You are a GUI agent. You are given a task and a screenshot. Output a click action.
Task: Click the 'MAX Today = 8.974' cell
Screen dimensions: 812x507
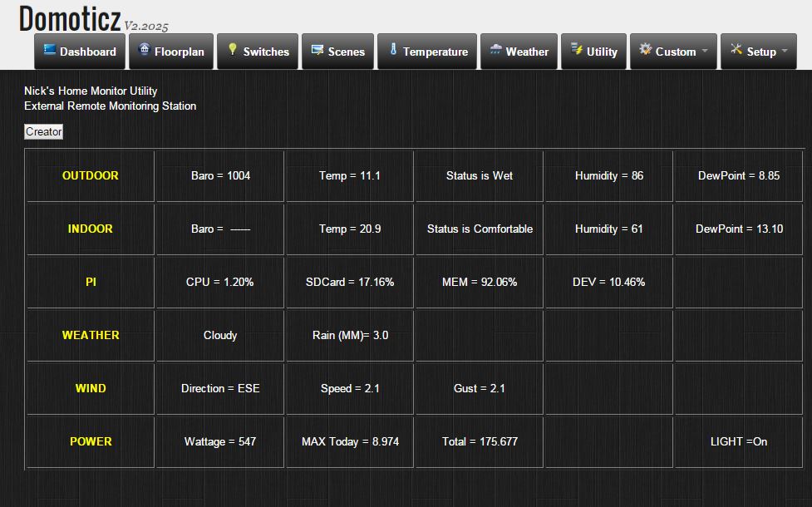point(350,441)
